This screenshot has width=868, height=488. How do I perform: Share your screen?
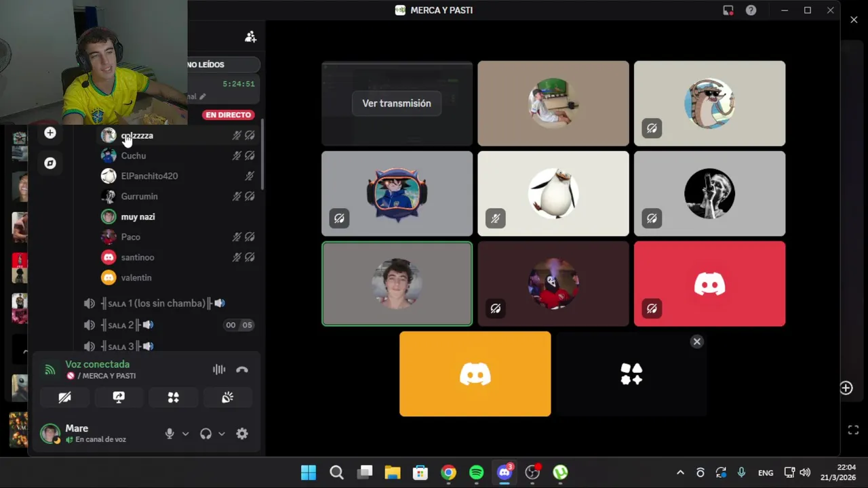[x=119, y=398]
